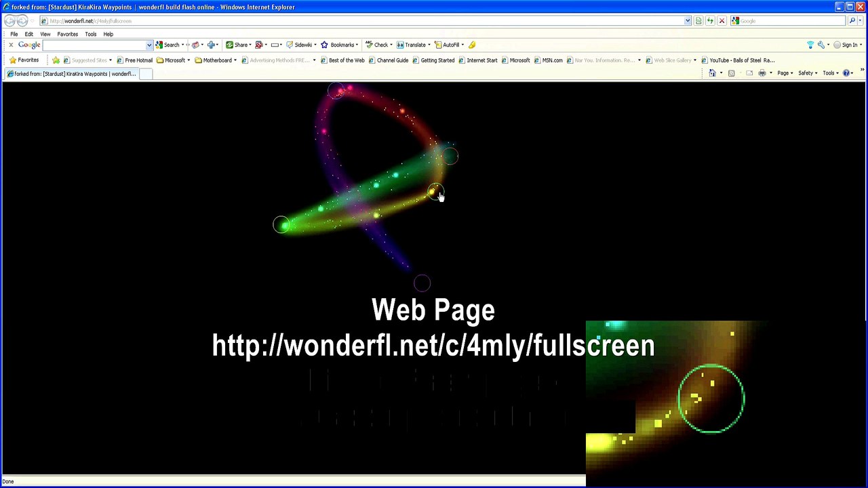Open the address bar history dropdown
Image resolution: width=868 pixels, height=488 pixels.
[688, 21]
